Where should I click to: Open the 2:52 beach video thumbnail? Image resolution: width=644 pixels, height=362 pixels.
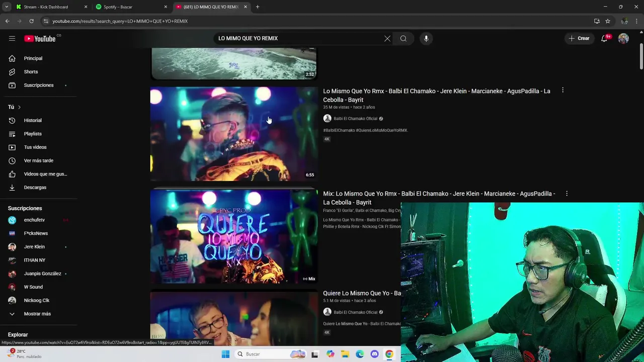coord(234,63)
